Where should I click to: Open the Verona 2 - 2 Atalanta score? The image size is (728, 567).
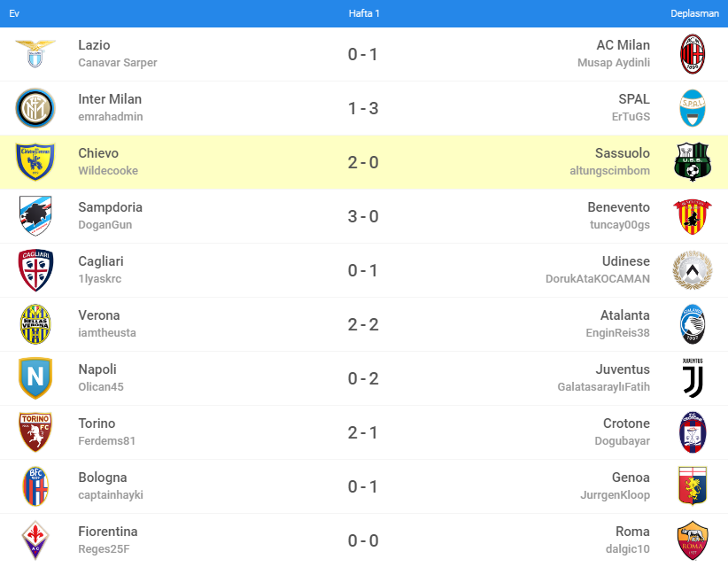coord(363,324)
